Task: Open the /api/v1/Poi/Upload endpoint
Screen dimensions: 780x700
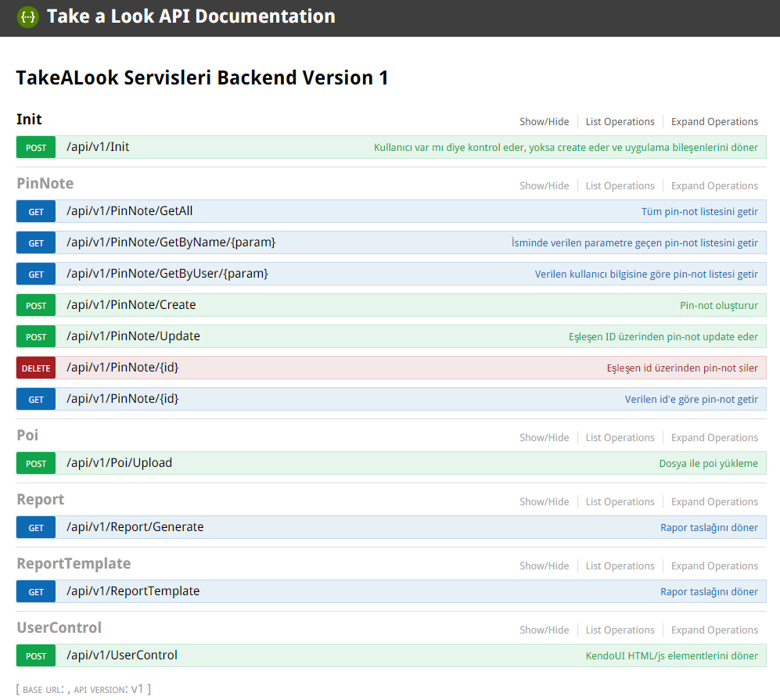Action: pos(120,463)
